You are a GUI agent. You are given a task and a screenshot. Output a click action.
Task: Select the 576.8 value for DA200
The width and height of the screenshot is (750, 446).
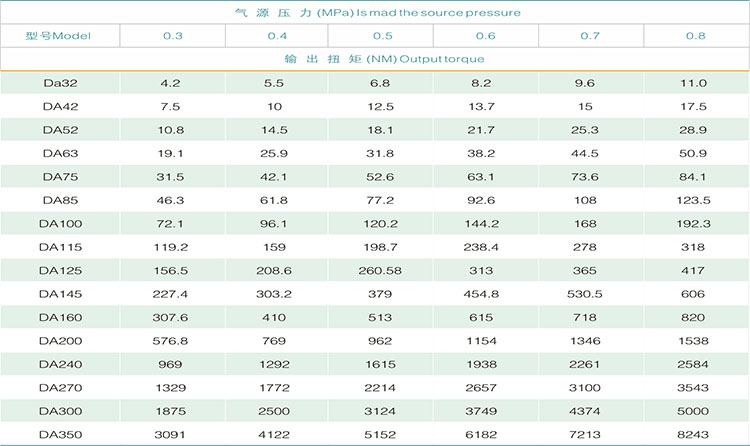[171, 341]
